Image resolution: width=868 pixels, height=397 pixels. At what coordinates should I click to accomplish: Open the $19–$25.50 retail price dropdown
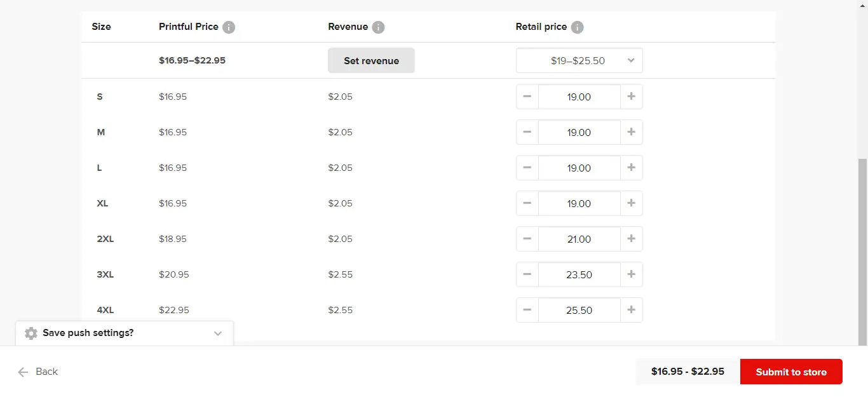click(x=579, y=60)
